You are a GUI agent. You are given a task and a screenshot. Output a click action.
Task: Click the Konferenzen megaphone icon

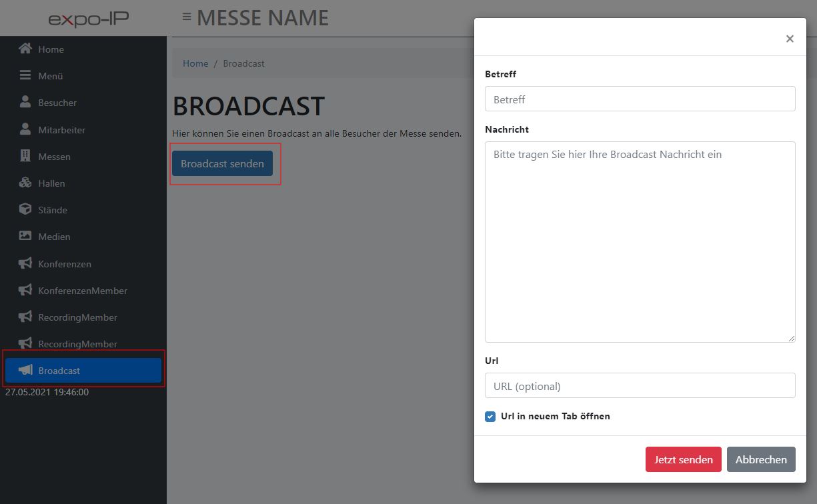pyautogui.click(x=25, y=263)
